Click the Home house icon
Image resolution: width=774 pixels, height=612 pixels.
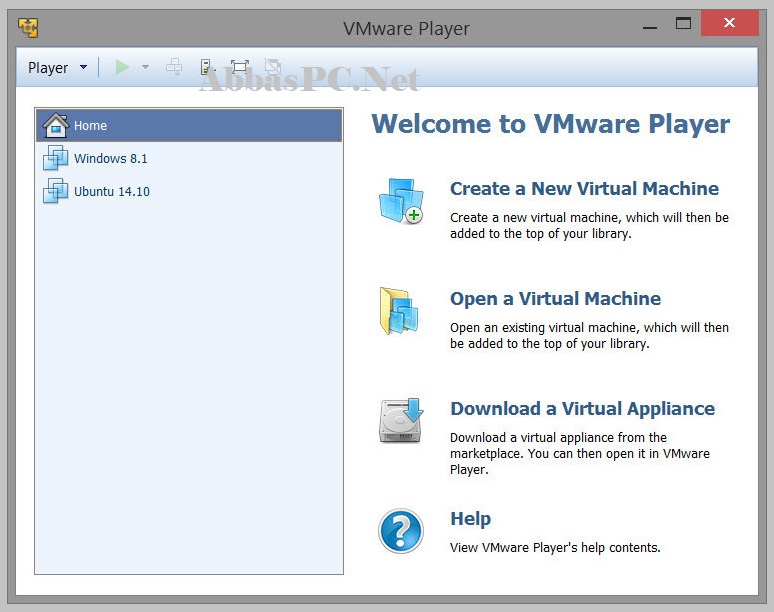click(x=56, y=125)
